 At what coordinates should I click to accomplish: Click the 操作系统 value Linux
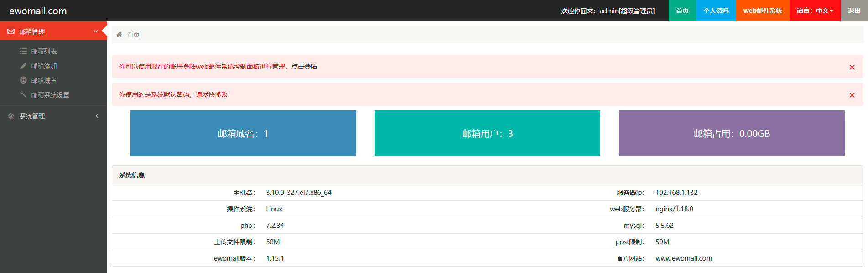coord(274,209)
